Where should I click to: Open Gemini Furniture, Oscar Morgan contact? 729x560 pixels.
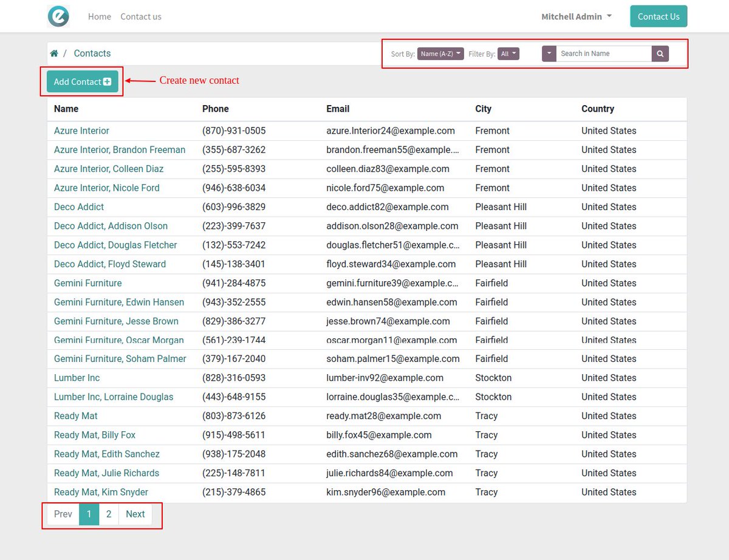coord(119,340)
